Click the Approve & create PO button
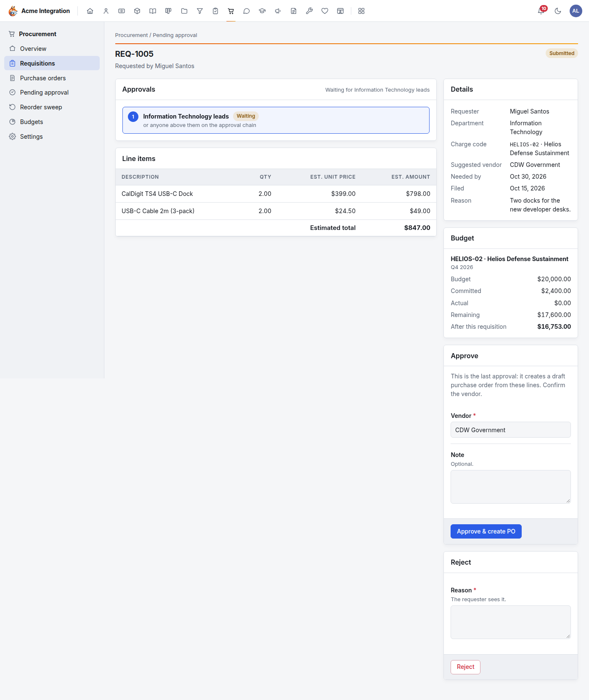Screen dimensions: 589x700 (486, 531)
